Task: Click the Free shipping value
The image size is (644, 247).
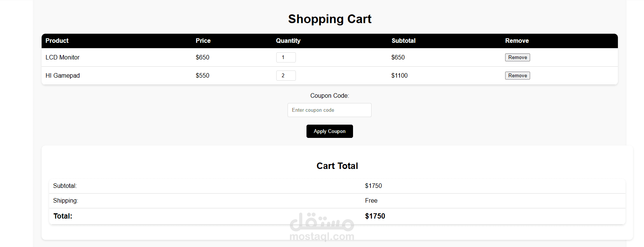Action: click(371, 201)
